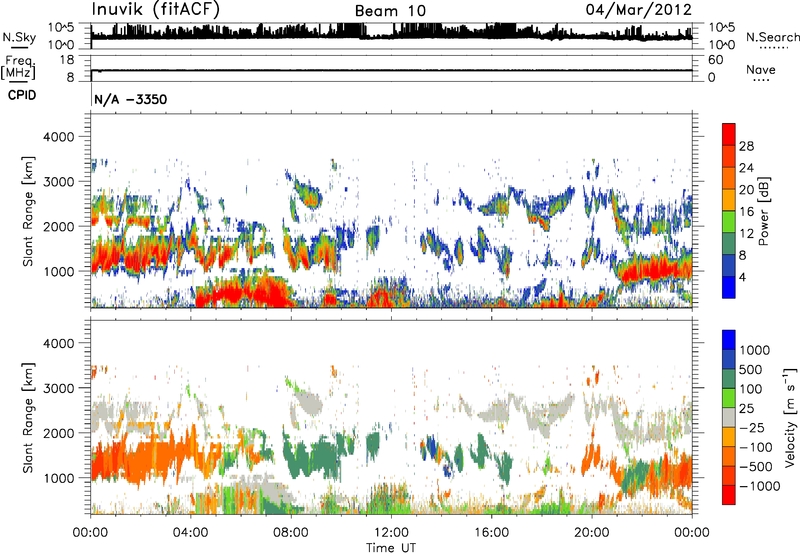Click the 'Beam 10' heading
The height and width of the screenshot is (554, 800).
(390, 11)
